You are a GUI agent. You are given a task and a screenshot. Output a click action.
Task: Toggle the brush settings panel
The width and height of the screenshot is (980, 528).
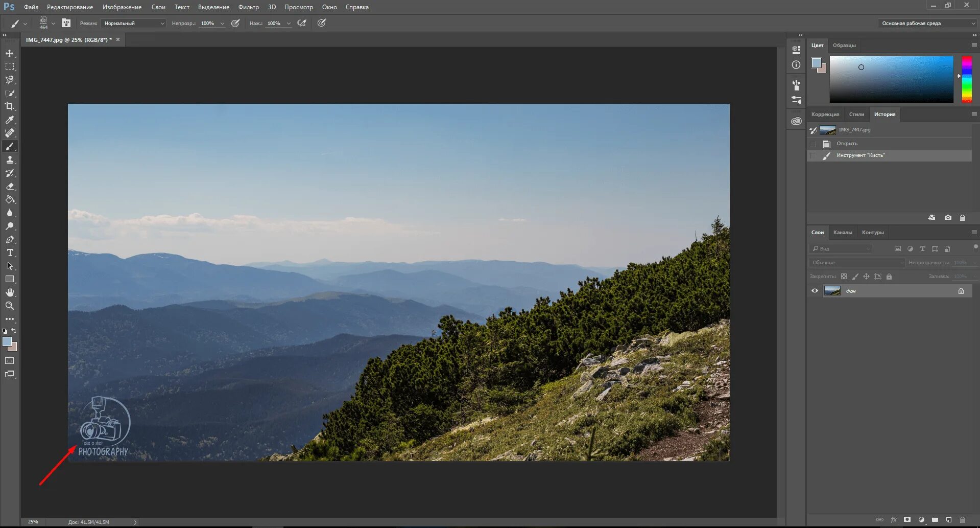(66, 23)
